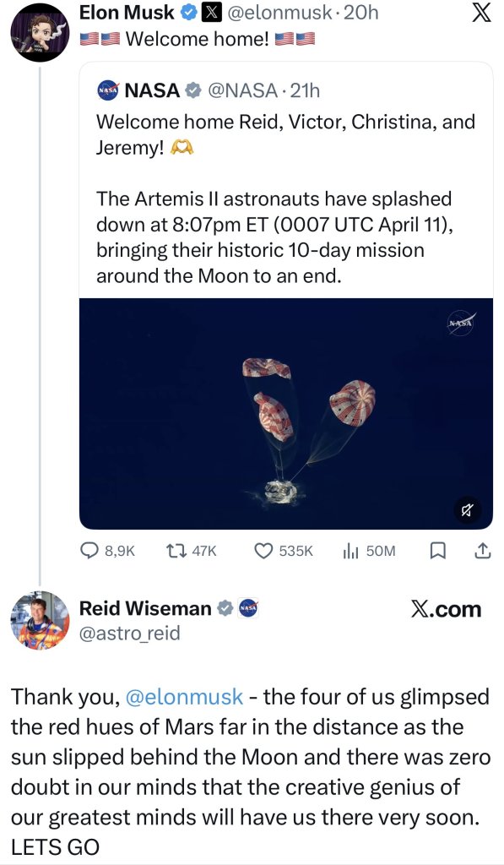This screenshot has height=865, width=504.
Task: Click the NASA account name in quote
Action: pyautogui.click(x=152, y=90)
